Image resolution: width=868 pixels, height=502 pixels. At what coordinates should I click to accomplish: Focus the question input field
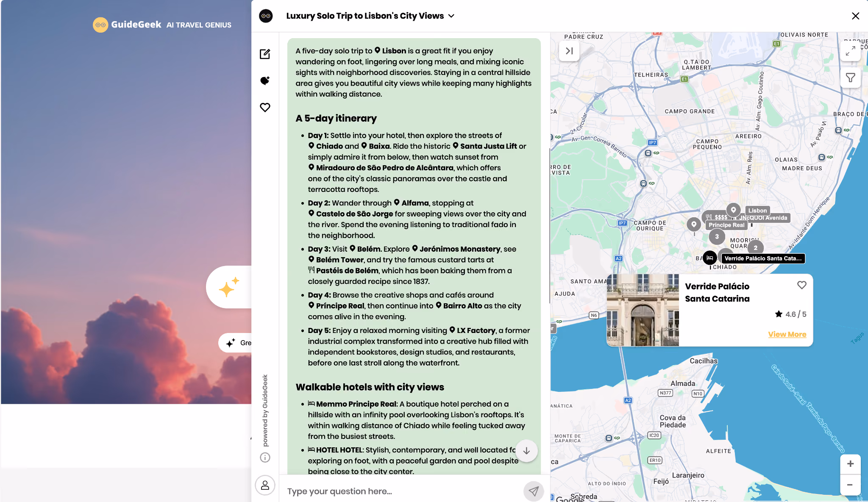(x=401, y=491)
